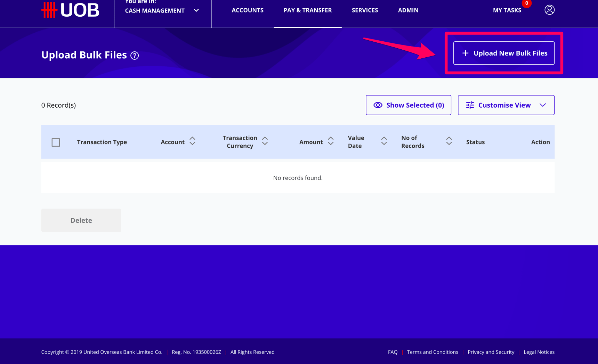
Task: Sort by Value Date arrows
Action: coord(384,141)
